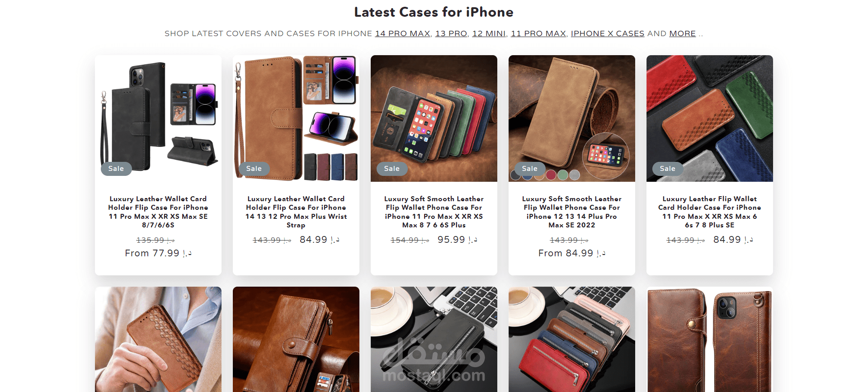Image resolution: width=868 pixels, height=392 pixels.
Task: Open fanned multicolor flip wallet cases image
Action: click(434, 118)
